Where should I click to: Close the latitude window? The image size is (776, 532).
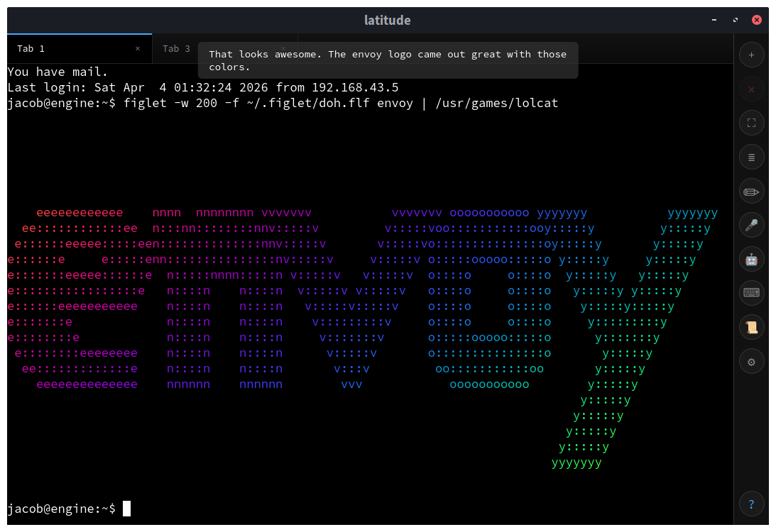[x=756, y=20]
